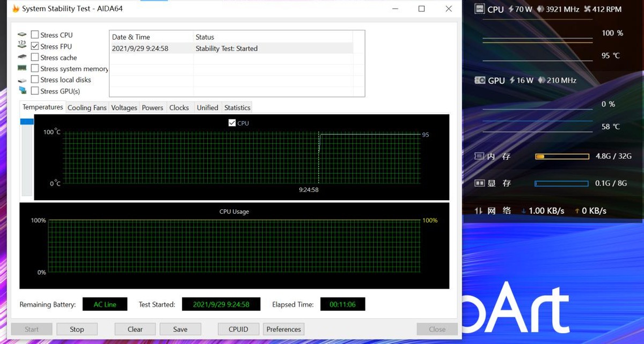
Task: Click the 123 icon beside Stress FPU
Action: pos(22,46)
